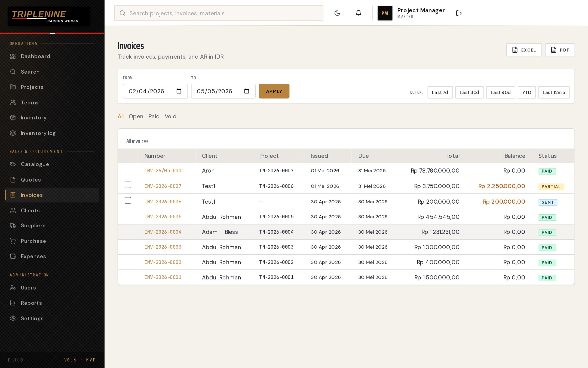The width and height of the screenshot is (588, 368).
Task: Toggle dark mode with the moon icon
Action: tap(337, 13)
